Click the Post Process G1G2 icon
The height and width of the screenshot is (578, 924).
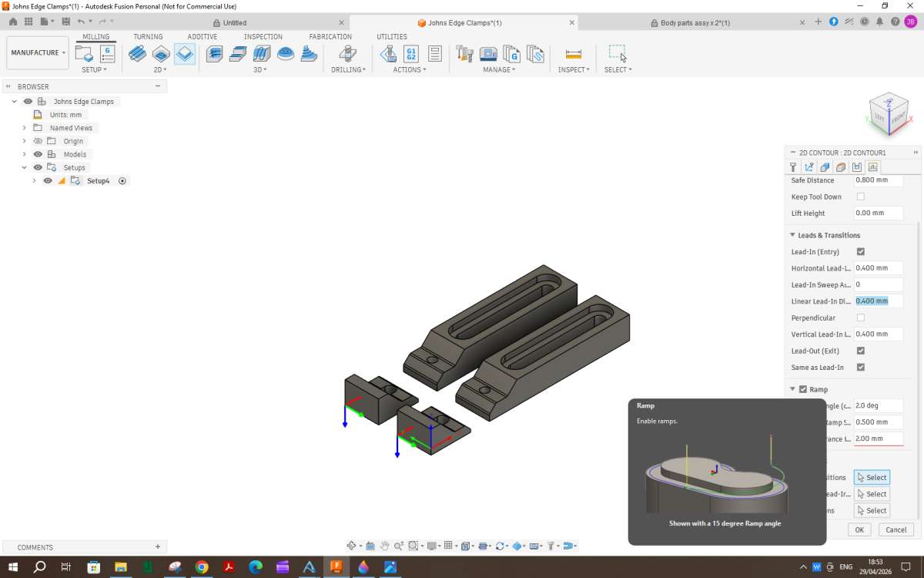coord(411,54)
